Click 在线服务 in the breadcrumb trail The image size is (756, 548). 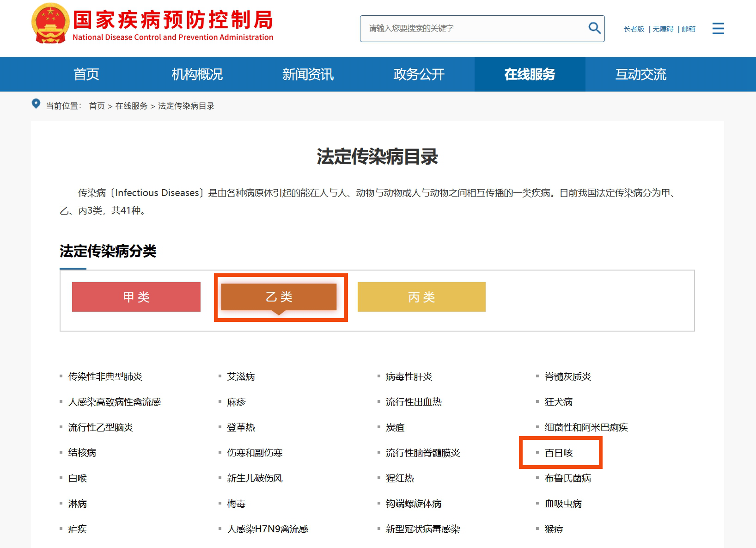pos(131,106)
